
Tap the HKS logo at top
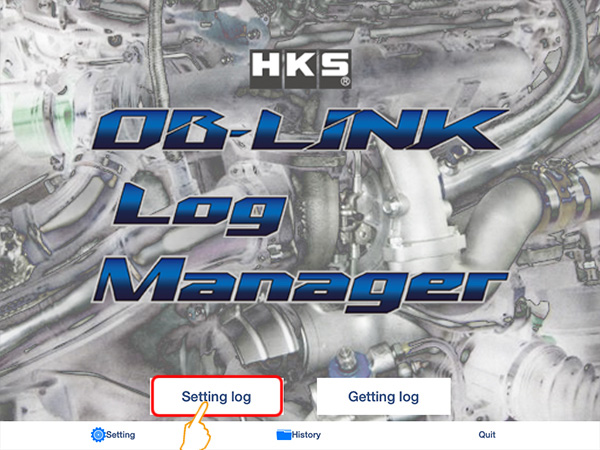coord(300,69)
